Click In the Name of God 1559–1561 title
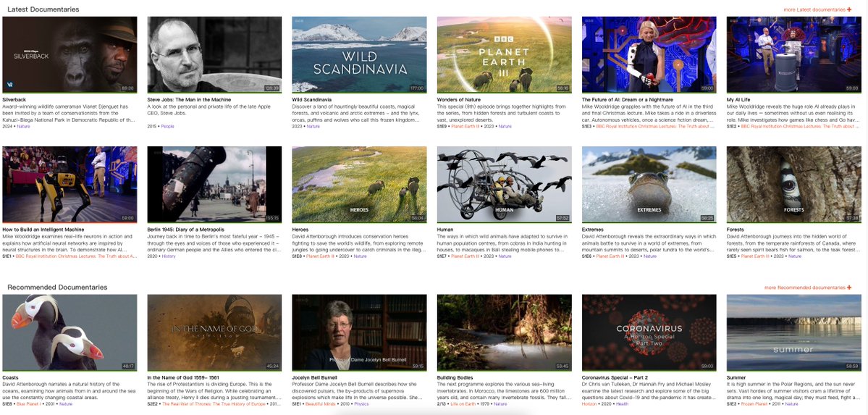This screenshot has height=415, width=868. pyautogui.click(x=182, y=378)
